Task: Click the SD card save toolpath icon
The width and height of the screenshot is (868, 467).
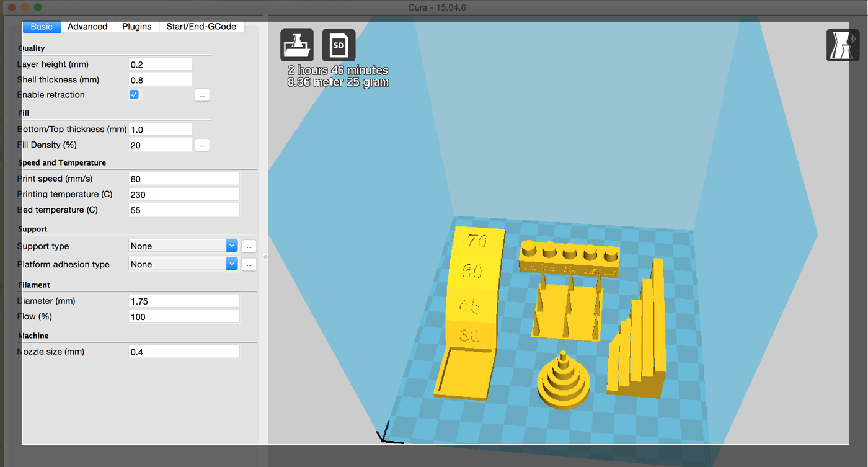Action: pyautogui.click(x=339, y=45)
